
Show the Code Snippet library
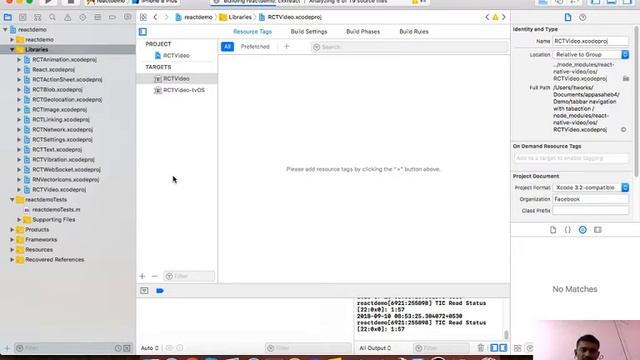[568, 230]
